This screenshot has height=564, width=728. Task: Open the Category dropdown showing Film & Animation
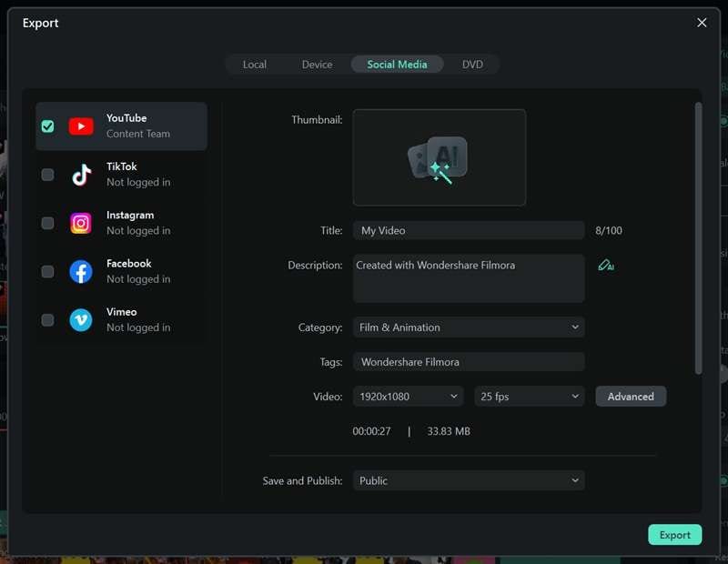(x=469, y=327)
